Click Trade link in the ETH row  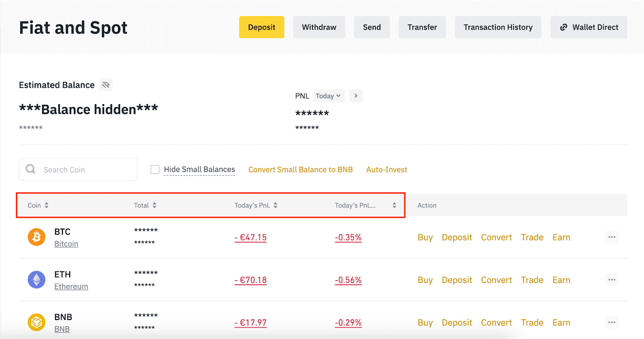pyautogui.click(x=532, y=280)
